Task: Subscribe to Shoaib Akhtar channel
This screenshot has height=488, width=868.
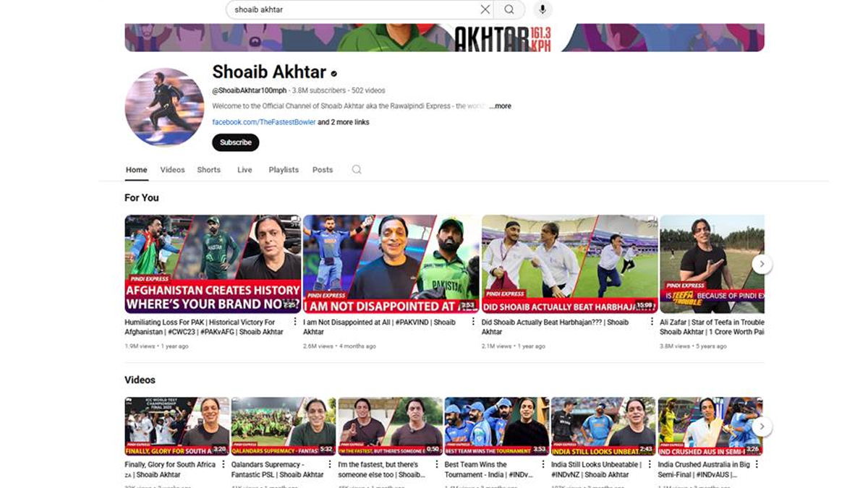Action: coord(235,142)
